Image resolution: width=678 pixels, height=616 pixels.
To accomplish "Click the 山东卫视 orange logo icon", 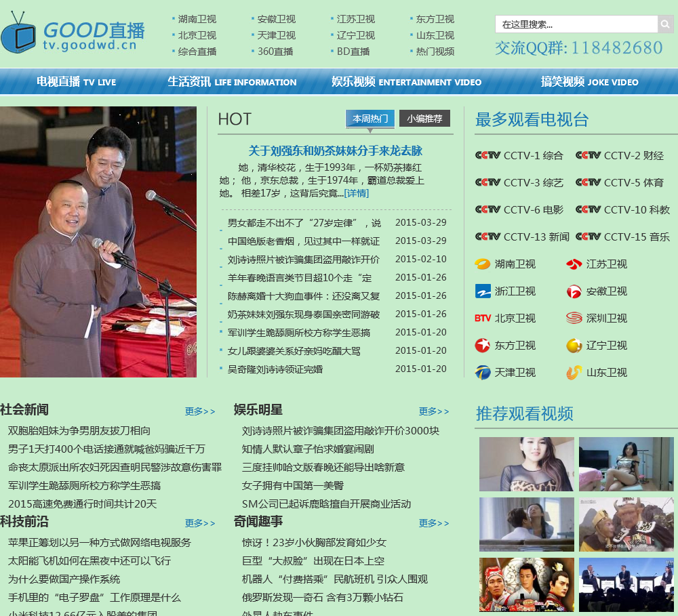I will [x=574, y=373].
